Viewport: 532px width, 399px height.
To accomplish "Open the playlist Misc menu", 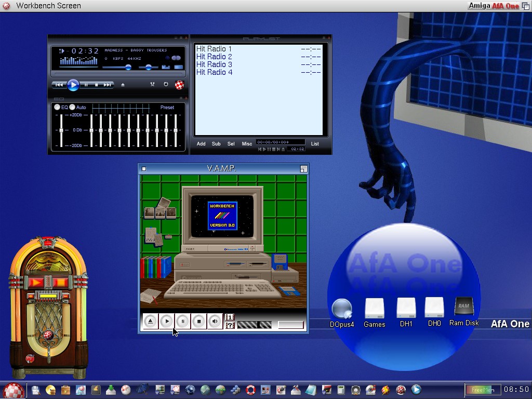I will 247,144.
